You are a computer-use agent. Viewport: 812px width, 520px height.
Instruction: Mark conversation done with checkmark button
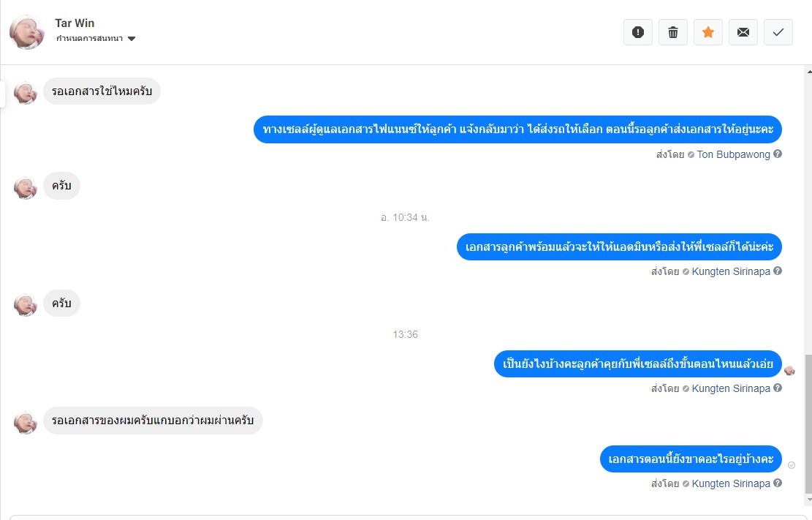click(778, 32)
